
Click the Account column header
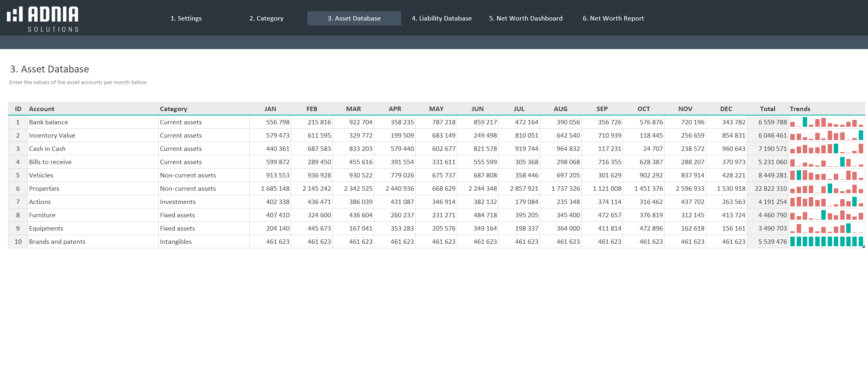click(41, 109)
